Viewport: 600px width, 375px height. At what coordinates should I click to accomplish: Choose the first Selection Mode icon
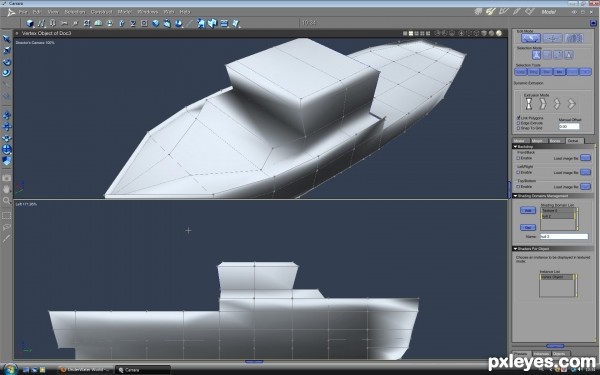click(536, 55)
